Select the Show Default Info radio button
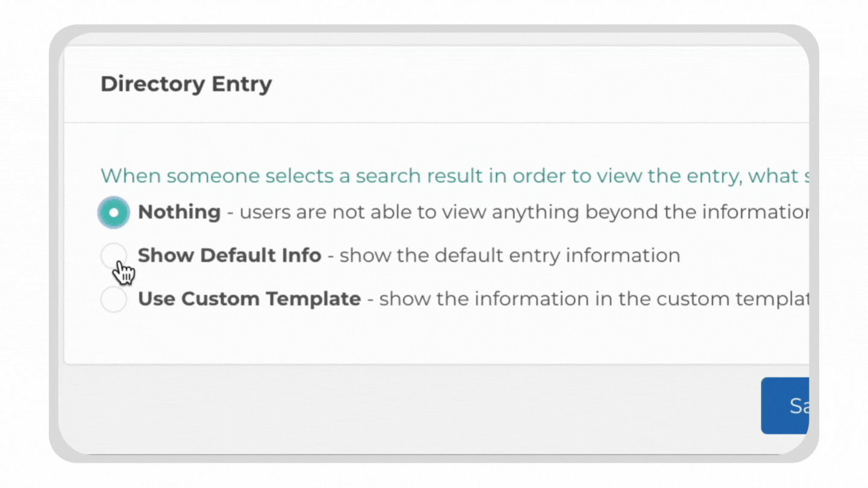 [114, 256]
